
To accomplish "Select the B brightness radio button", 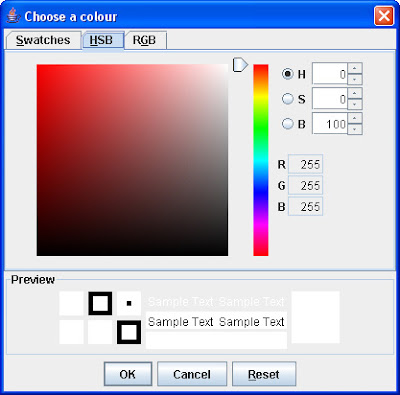I will pyautogui.click(x=288, y=124).
